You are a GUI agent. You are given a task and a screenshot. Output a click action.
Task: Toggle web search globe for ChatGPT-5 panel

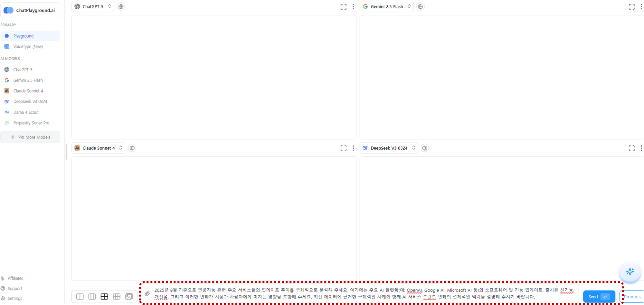pos(121,6)
